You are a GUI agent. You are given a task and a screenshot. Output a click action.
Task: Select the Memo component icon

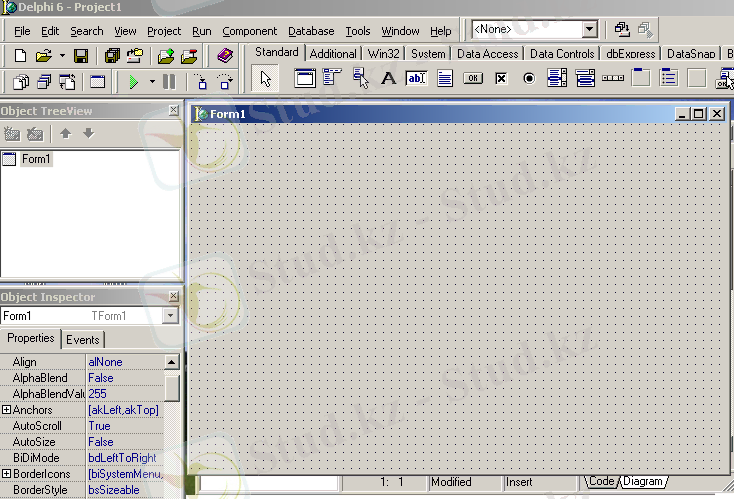tap(445, 78)
